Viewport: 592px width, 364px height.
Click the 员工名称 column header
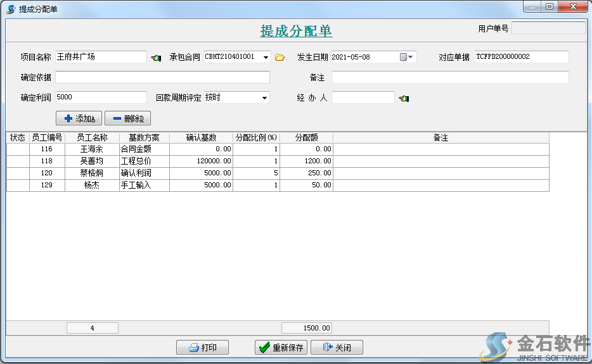click(x=92, y=137)
